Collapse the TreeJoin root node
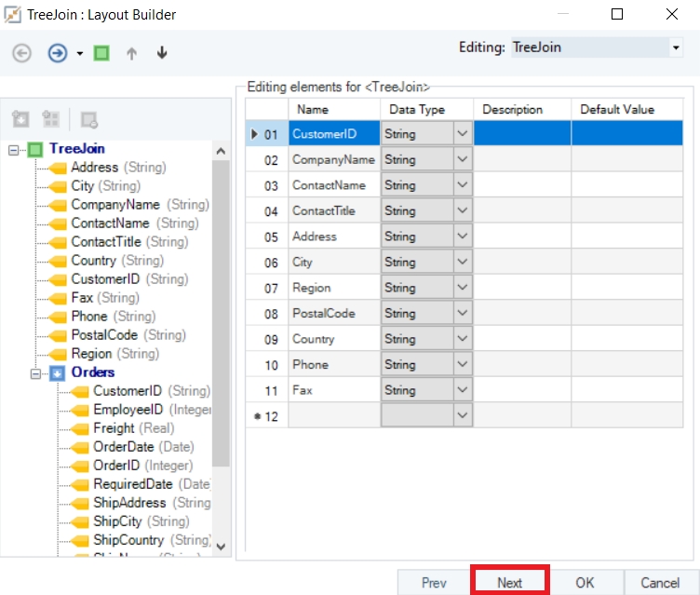 tap(13, 149)
